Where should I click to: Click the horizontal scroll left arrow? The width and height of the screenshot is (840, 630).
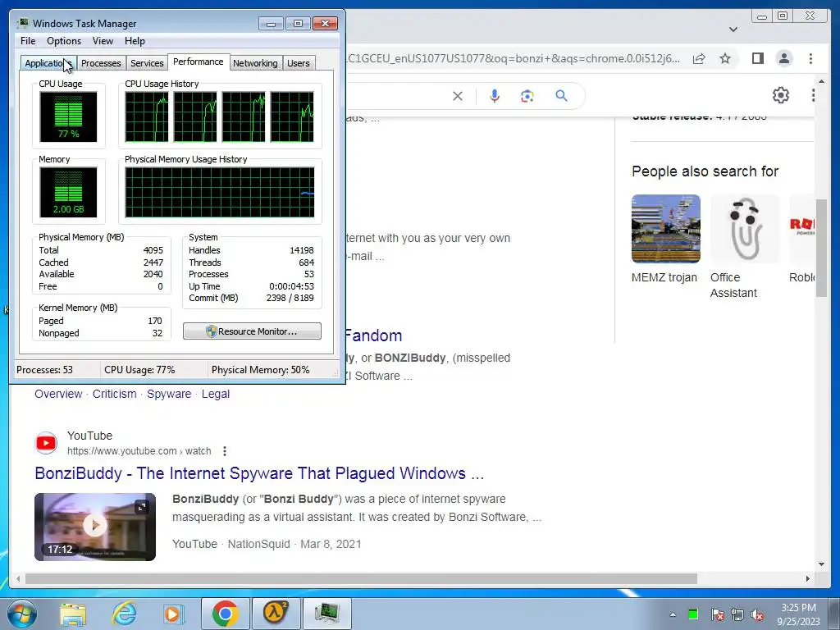18,578
